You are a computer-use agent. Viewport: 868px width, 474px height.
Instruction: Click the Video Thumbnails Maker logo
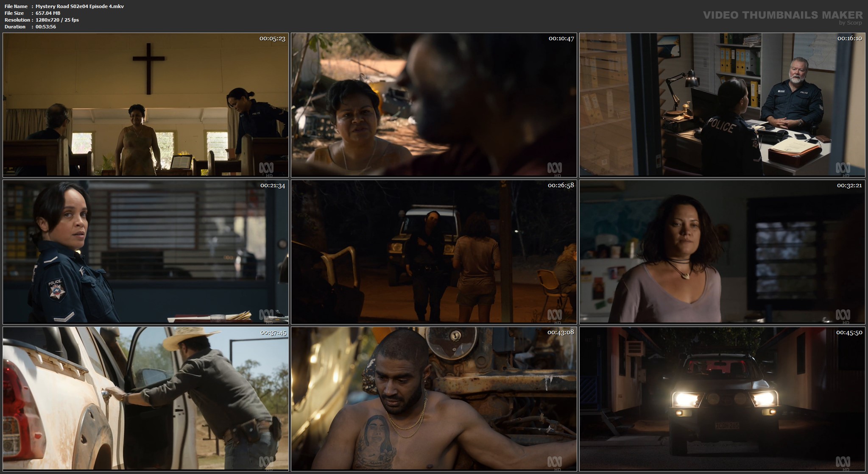tap(782, 15)
